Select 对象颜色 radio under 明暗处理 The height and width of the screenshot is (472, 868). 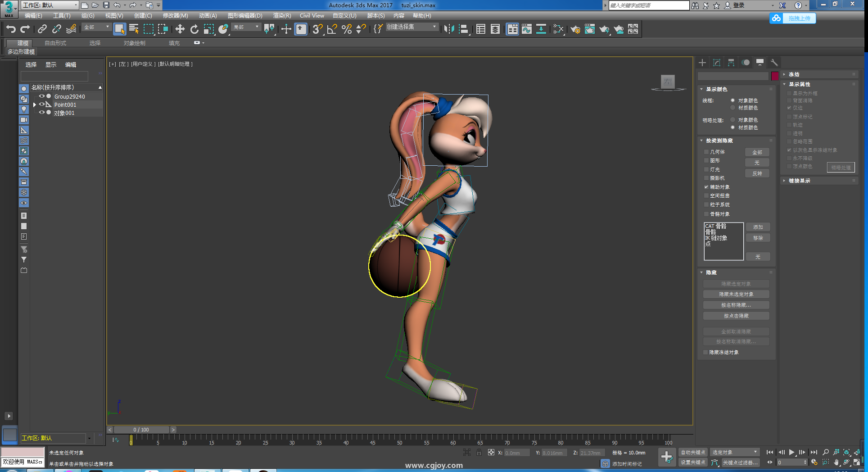pyautogui.click(x=733, y=120)
